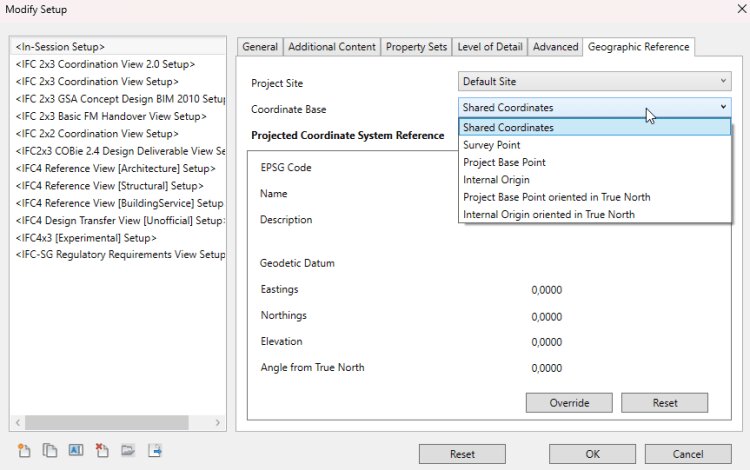
Task: Click the Duplicate setup icon
Action: (50, 451)
